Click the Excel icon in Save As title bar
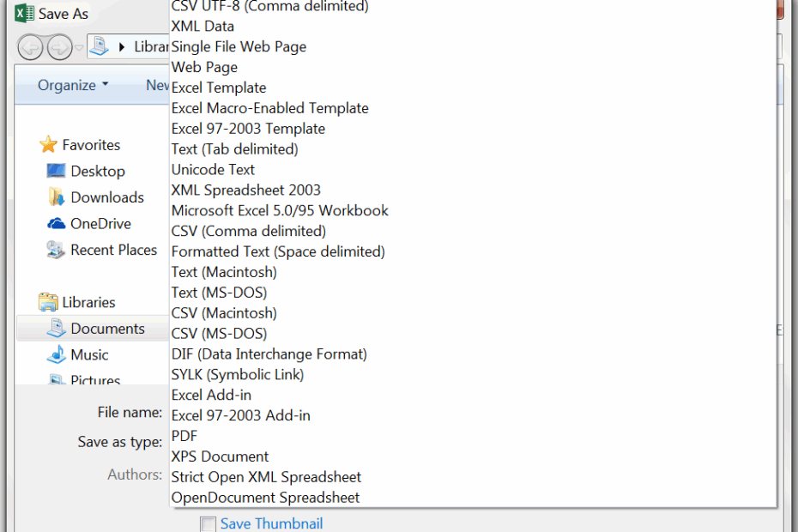This screenshot has height=532, width=798. coord(24,13)
